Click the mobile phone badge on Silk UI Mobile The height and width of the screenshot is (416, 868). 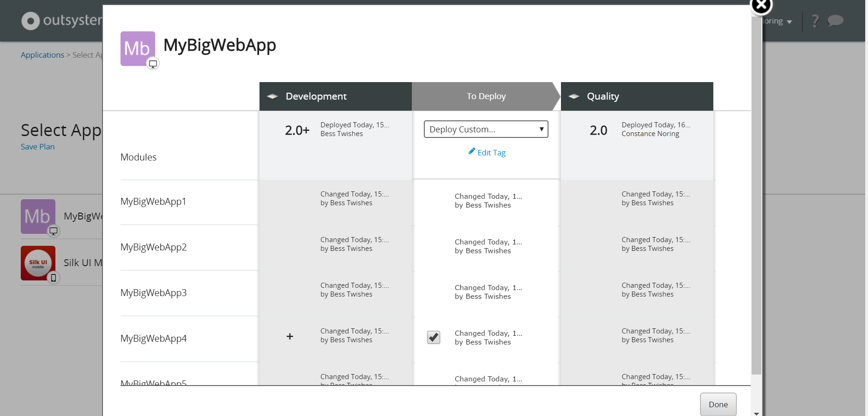[x=54, y=278]
